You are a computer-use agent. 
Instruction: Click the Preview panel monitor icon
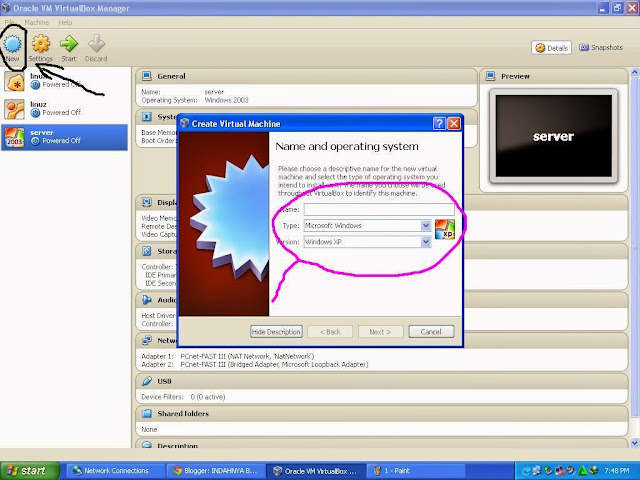491,76
